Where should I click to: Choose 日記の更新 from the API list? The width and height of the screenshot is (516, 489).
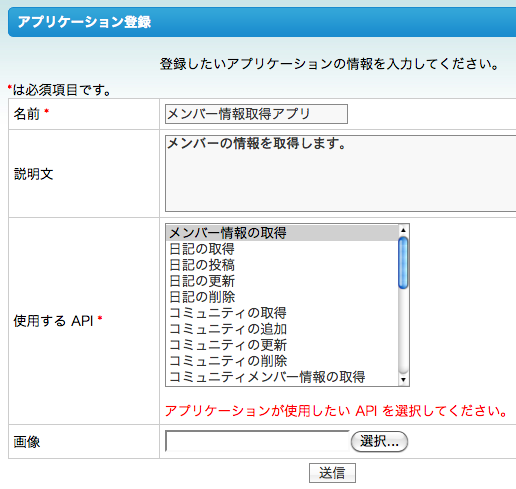(282, 281)
